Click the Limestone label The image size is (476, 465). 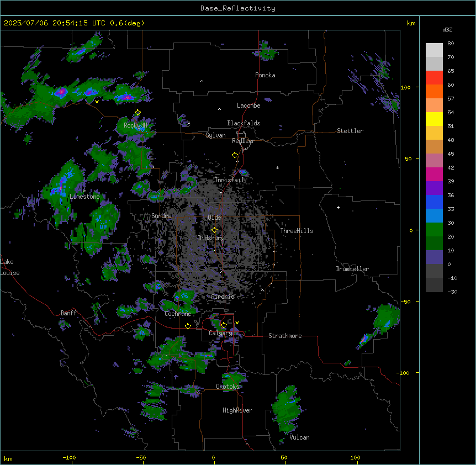coord(84,197)
